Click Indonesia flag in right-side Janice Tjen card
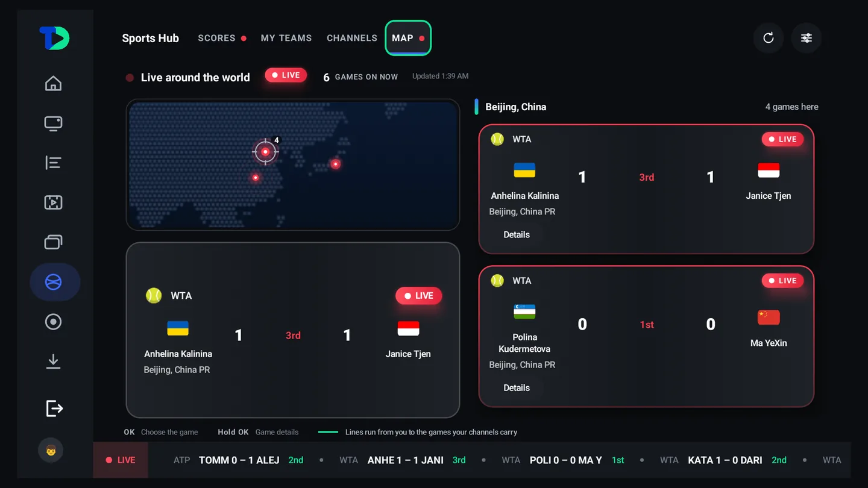 [769, 170]
